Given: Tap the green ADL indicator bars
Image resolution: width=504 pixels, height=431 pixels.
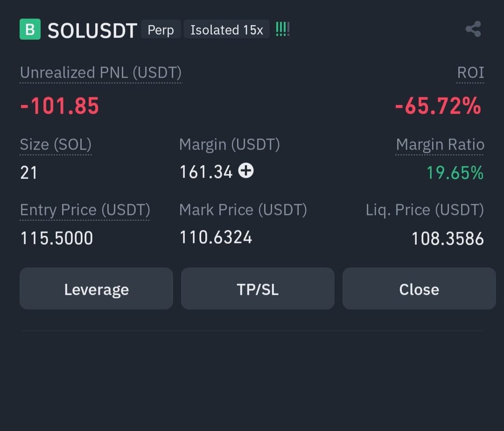Looking at the screenshot, I should point(283,29).
